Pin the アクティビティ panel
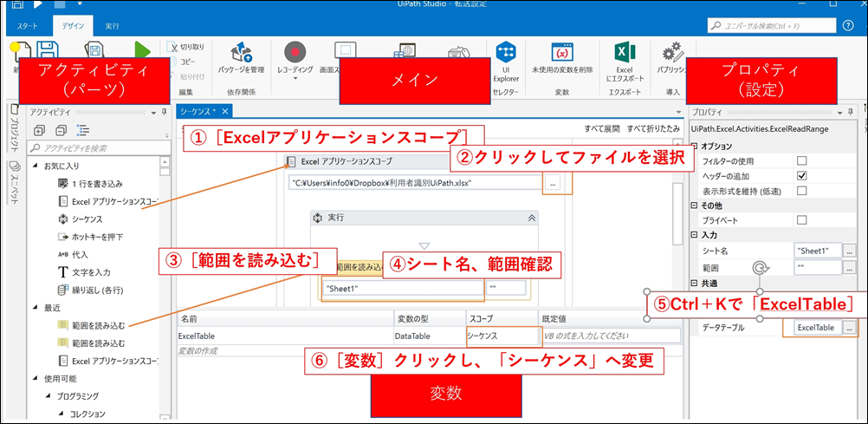Screen dimensions: 868x424 (164, 113)
